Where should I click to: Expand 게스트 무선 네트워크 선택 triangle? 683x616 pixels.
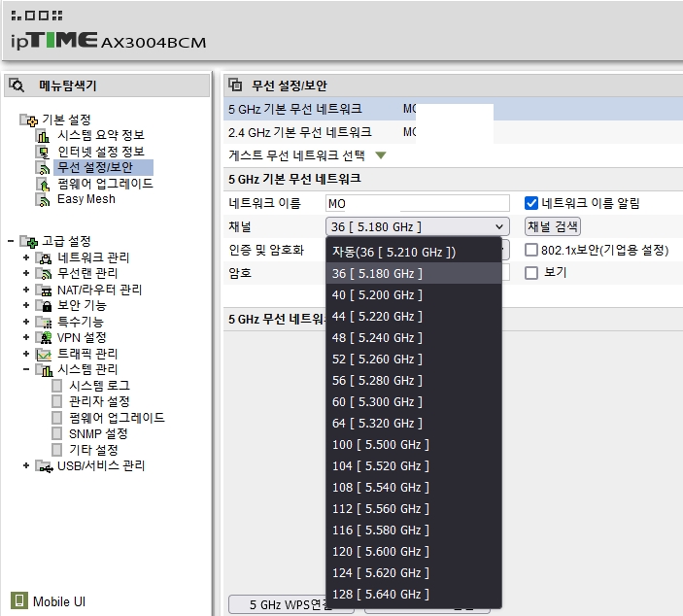pyautogui.click(x=381, y=155)
